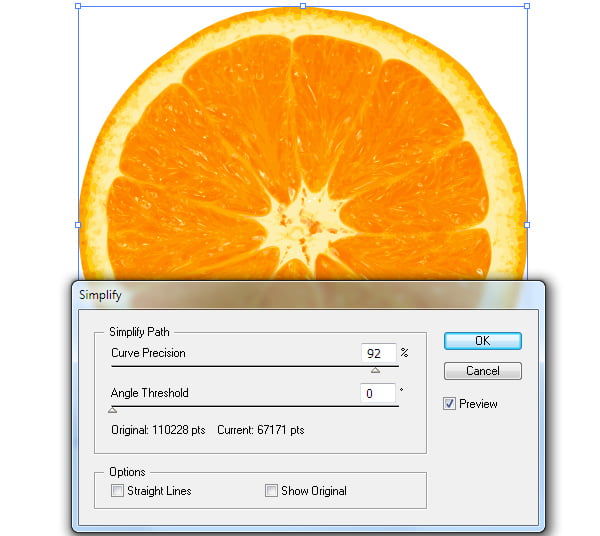Cancel the Simplify dialog
The image size is (600, 536).
point(483,371)
